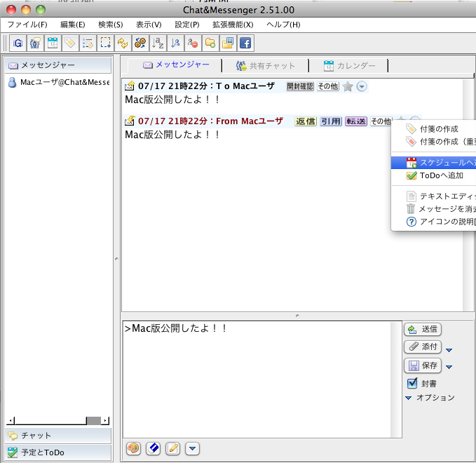Select Macユーザ@Chat&Messe user in list
Image resolution: width=476 pixels, height=463 pixels.
click(x=59, y=82)
